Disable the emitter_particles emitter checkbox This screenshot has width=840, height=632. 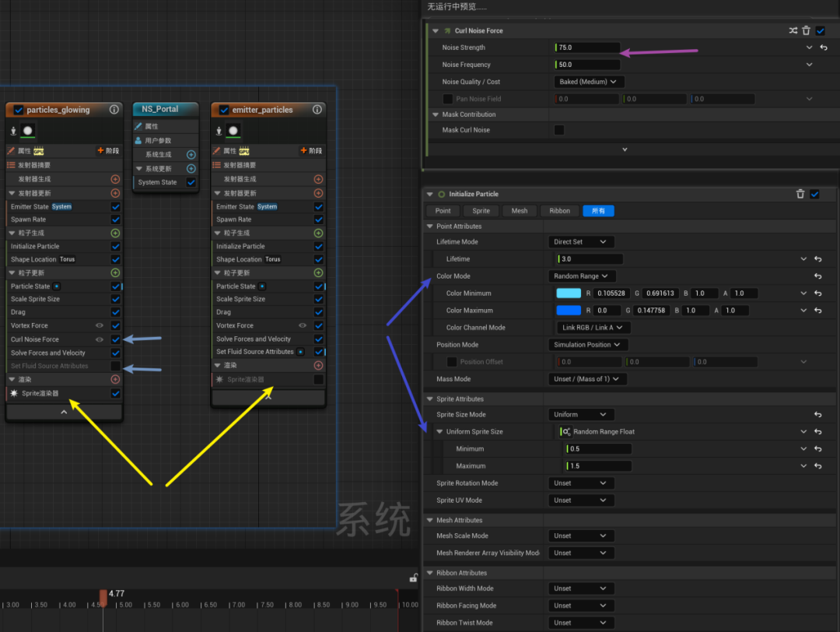pyautogui.click(x=224, y=110)
